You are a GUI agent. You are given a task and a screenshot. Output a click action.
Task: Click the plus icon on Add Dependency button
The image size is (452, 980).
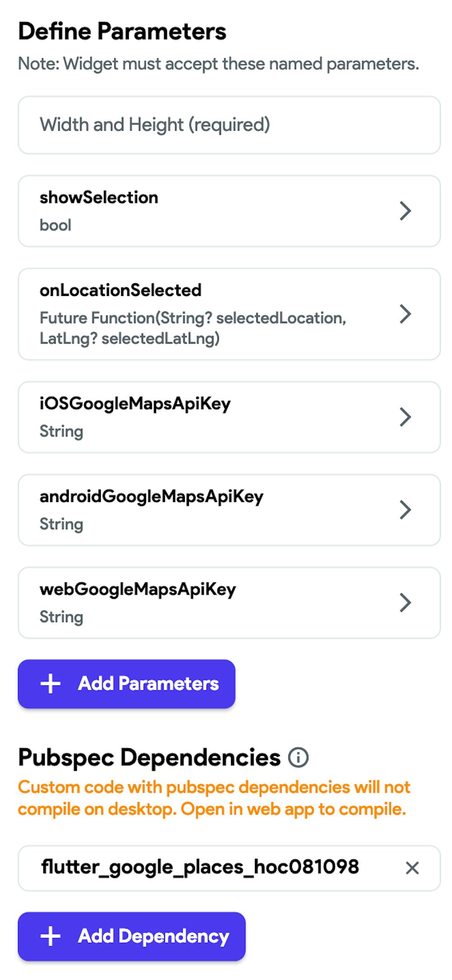pos(51,937)
